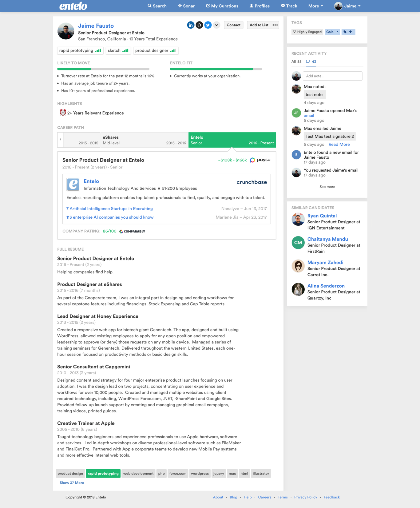
Task: Show 37 more skills
Action: 72,483
